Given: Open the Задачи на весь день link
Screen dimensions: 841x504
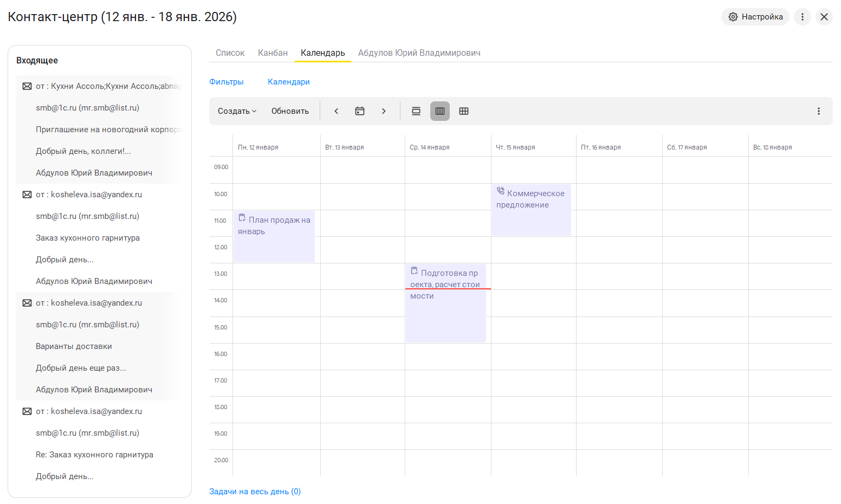Looking at the screenshot, I should pos(255,492).
